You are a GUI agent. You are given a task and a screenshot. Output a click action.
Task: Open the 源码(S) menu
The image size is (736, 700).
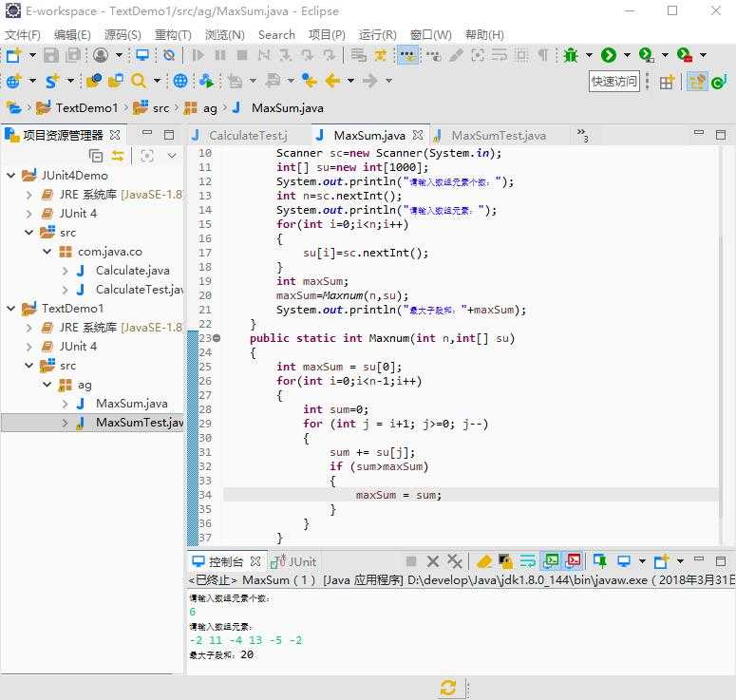click(x=123, y=35)
